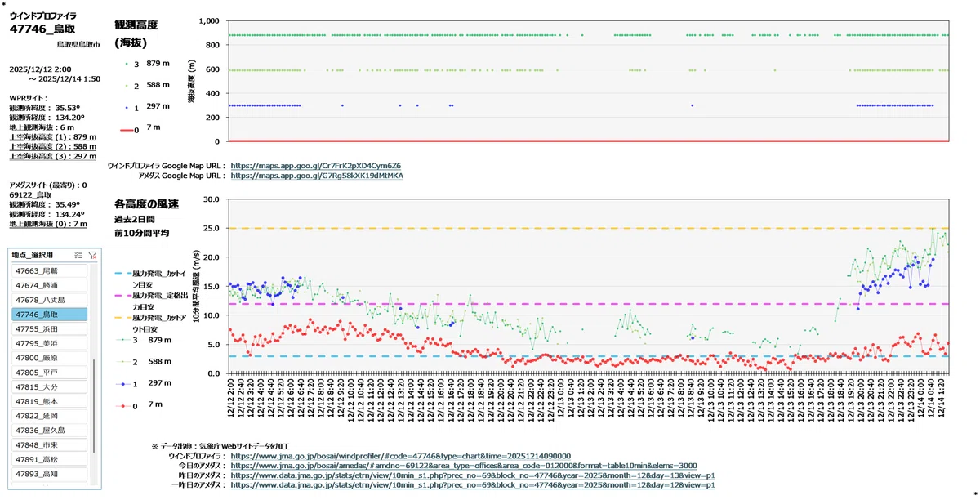
Task: Click the highlighted 47746_鳥取 slicer item
Action: click(x=49, y=315)
